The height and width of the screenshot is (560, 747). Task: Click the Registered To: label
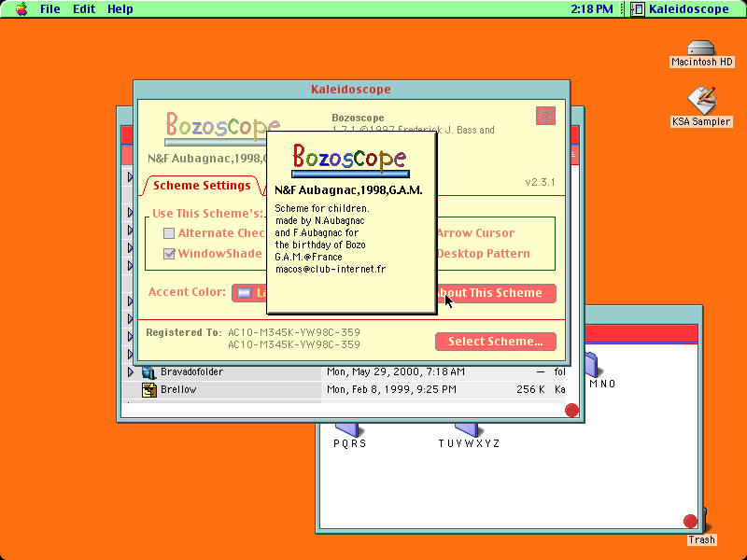184,332
